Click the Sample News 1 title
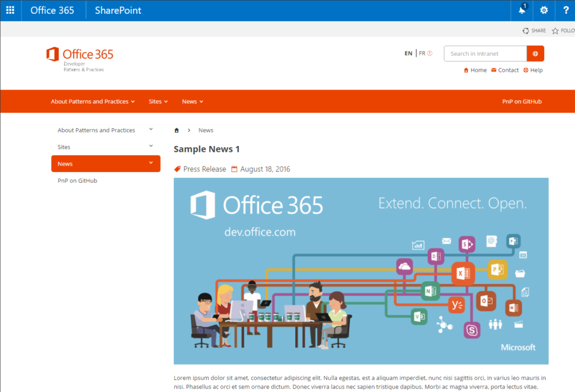The height and width of the screenshot is (392, 575). click(x=206, y=149)
